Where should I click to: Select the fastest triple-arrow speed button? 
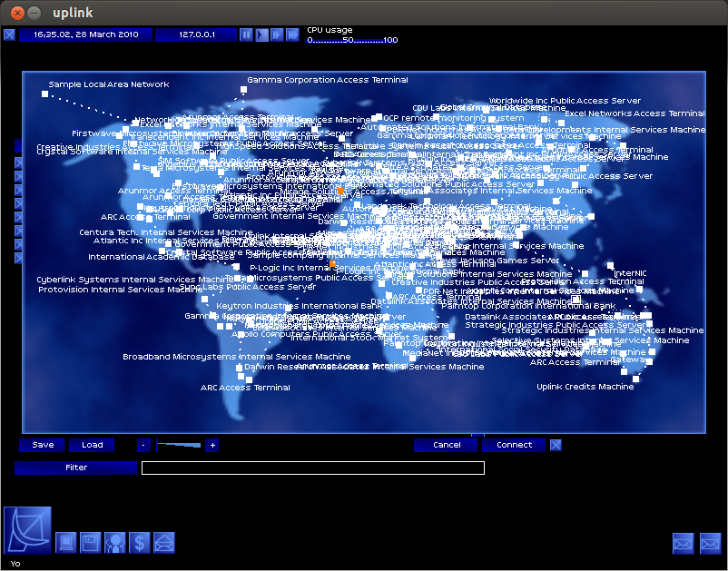292,34
